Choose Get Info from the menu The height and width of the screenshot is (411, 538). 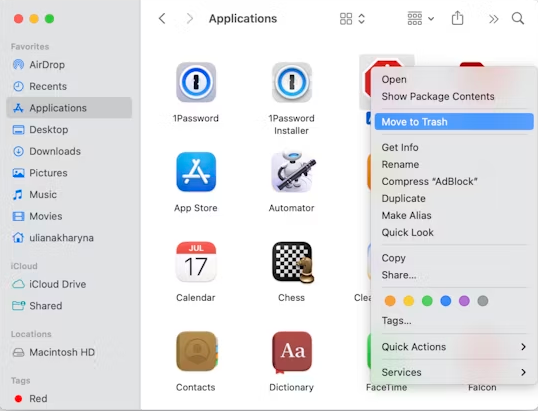(x=454, y=148)
